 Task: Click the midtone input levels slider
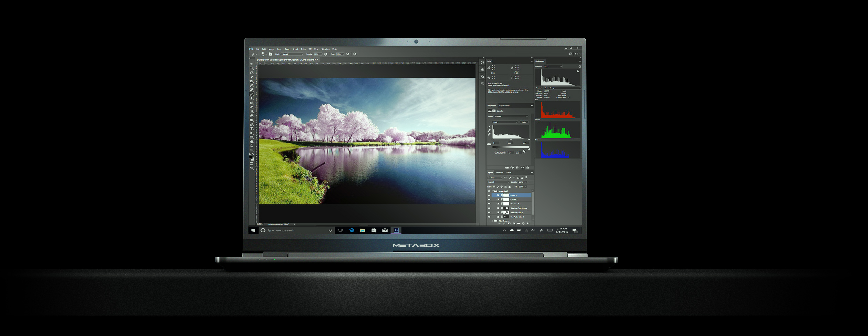(511, 140)
